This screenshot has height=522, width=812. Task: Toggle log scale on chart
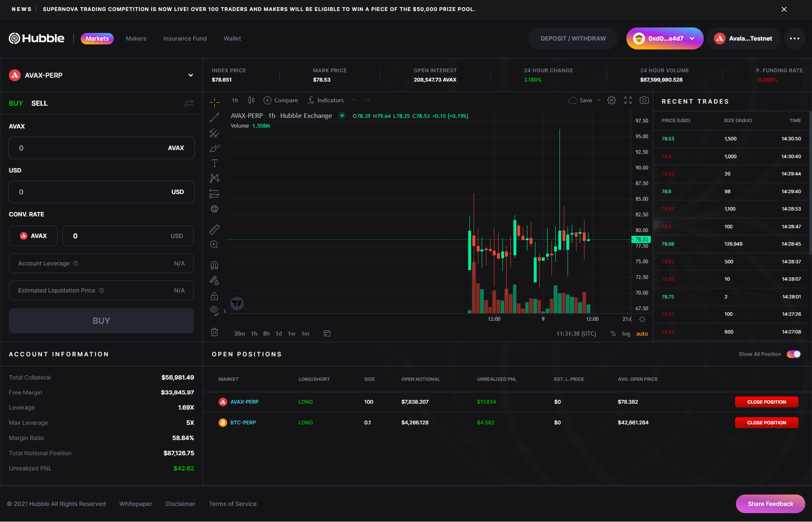pos(626,333)
